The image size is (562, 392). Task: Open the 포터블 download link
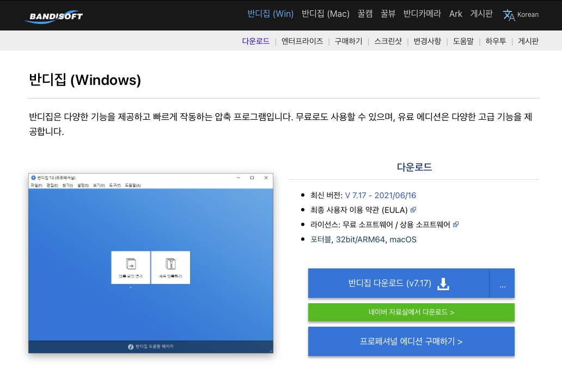[x=321, y=240]
